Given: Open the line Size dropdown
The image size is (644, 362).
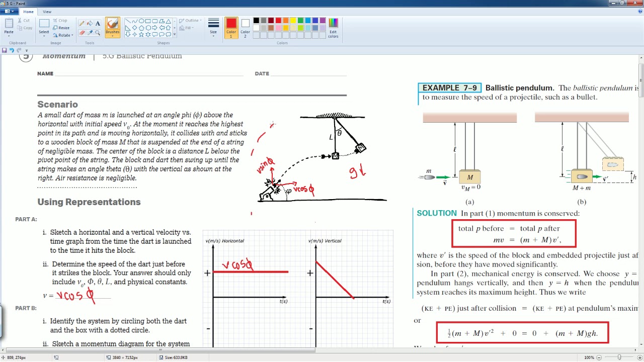Looking at the screenshot, I should (213, 28).
